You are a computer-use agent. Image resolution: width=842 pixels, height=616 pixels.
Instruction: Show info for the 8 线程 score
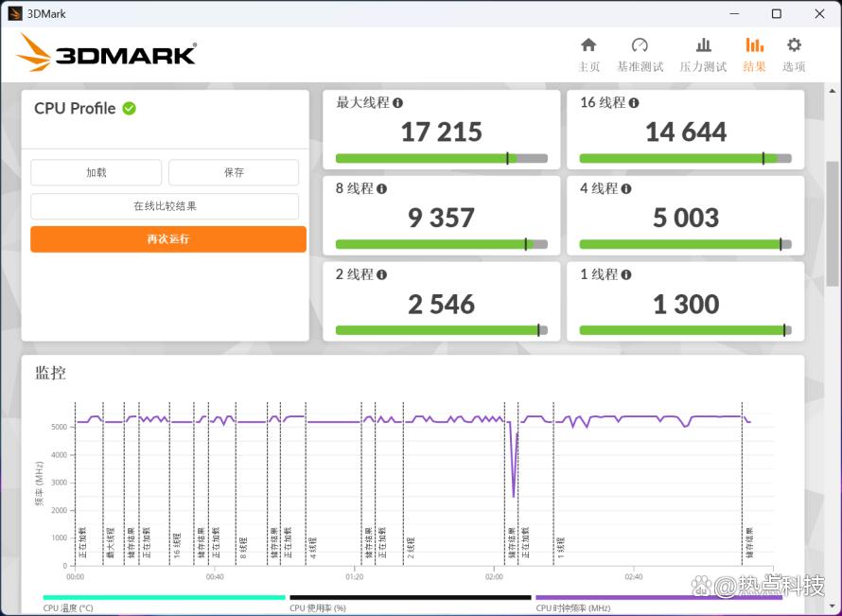coord(381,188)
